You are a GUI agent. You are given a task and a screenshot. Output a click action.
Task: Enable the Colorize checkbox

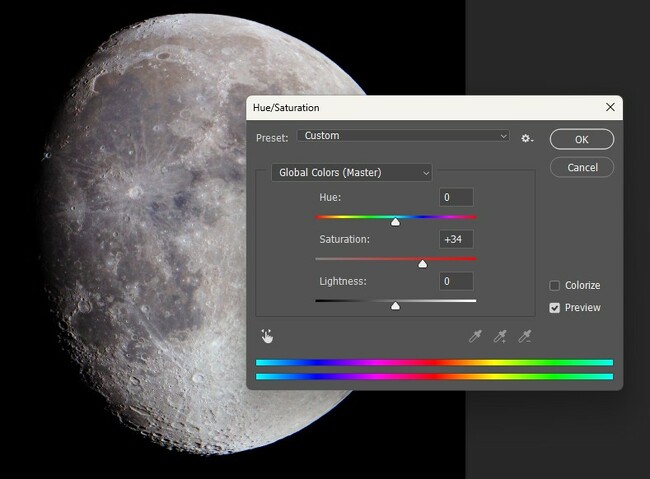555,286
